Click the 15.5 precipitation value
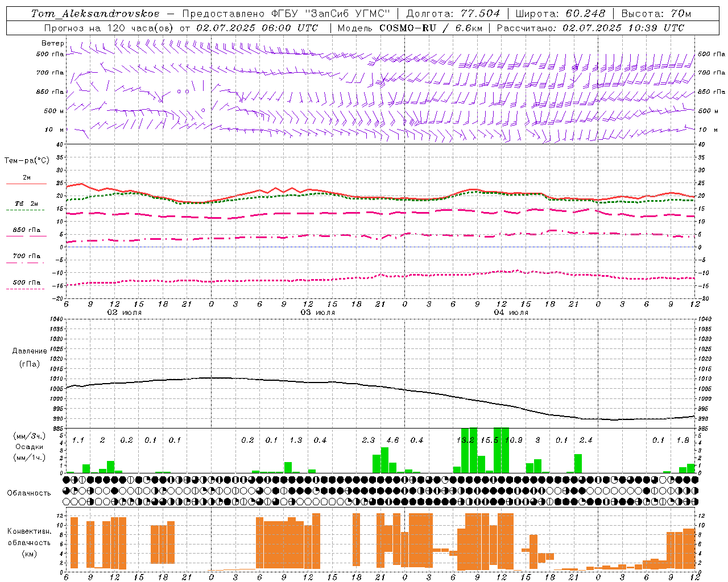The width and height of the screenshot is (728, 582). pyautogui.click(x=489, y=440)
